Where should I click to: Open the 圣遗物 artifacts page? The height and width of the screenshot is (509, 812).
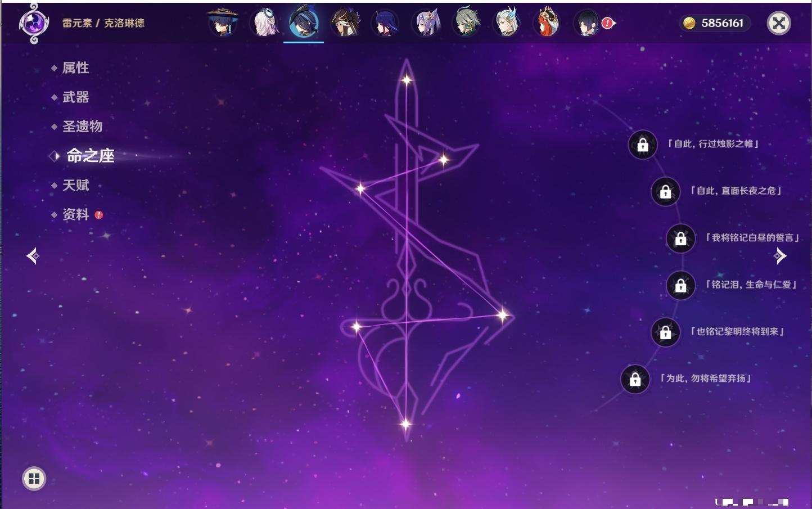82,126
